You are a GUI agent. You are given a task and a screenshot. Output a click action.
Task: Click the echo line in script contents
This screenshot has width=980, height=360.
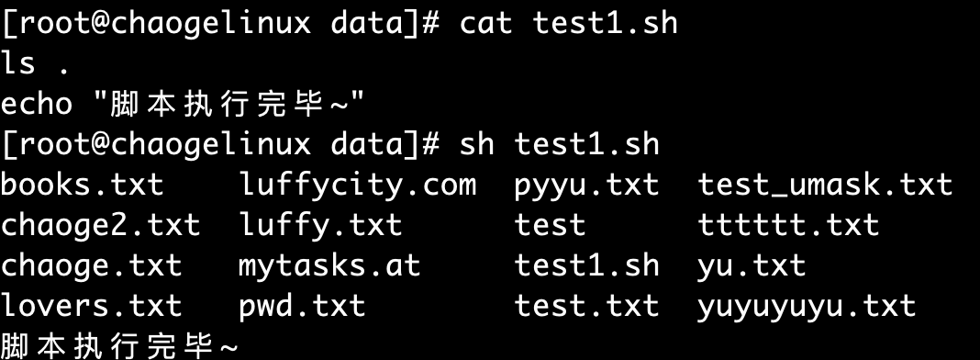pyautogui.click(x=183, y=105)
